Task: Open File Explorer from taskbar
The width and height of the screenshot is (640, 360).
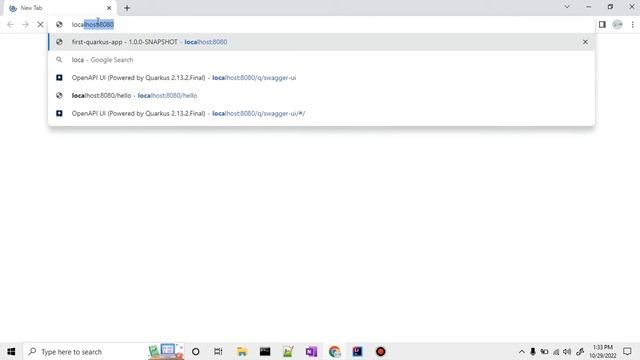Action: pos(242,351)
